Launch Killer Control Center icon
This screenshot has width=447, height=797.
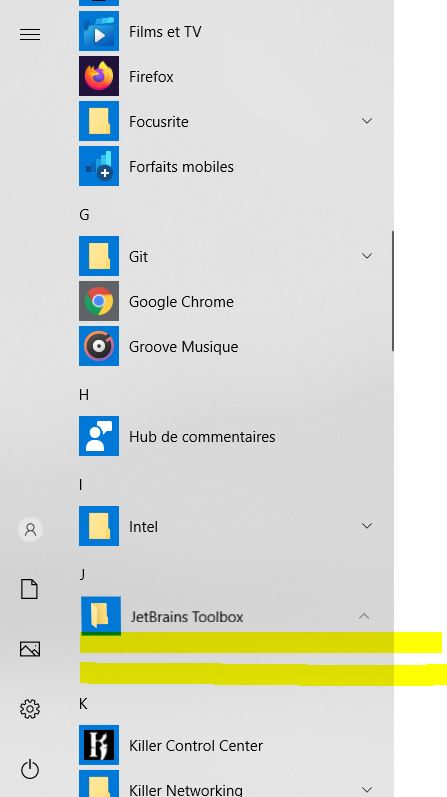point(99,745)
